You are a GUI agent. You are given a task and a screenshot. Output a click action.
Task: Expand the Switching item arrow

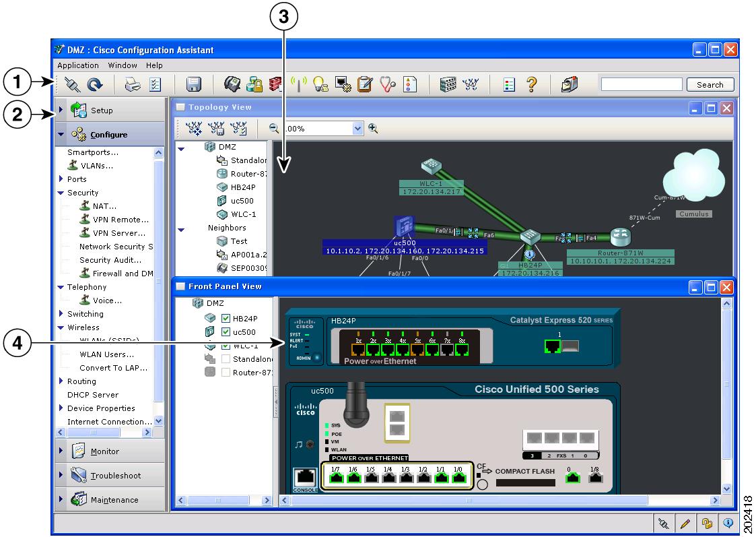tap(61, 313)
